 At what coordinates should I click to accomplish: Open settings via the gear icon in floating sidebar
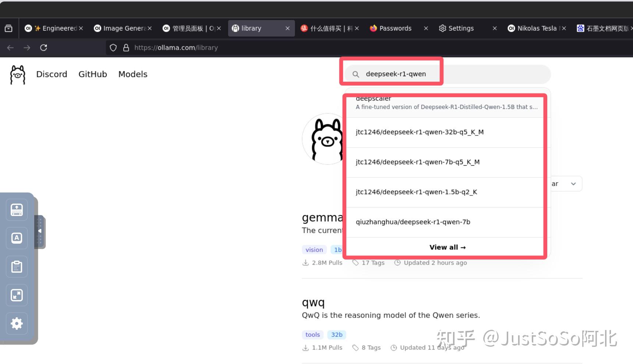point(17,324)
